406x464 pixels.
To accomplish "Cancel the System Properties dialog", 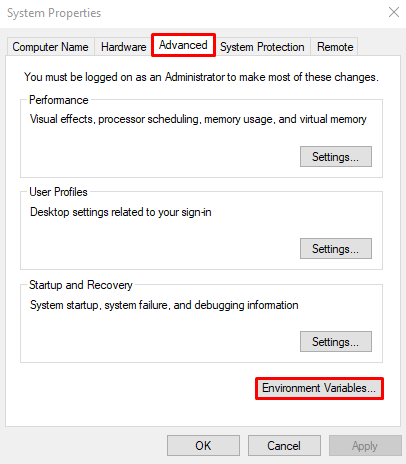I will pyautogui.click(x=284, y=445).
